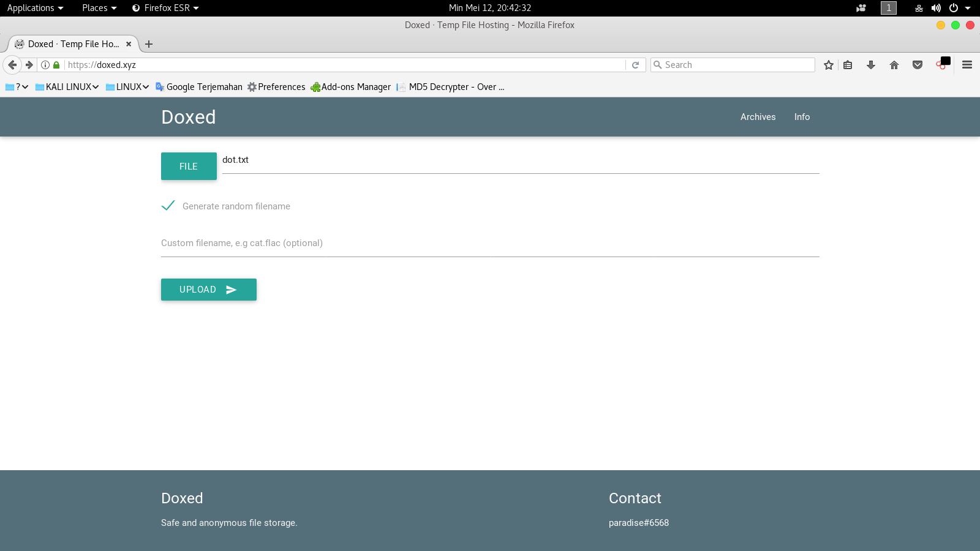This screenshot has height=551, width=980.
Task: Go back using the browser back arrow
Action: click(12, 65)
